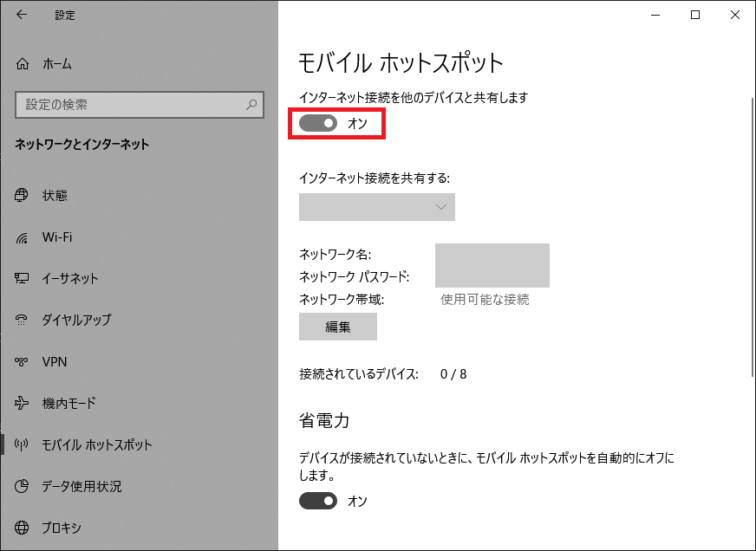Click the VPN icon in sidebar
The width and height of the screenshot is (756, 551).
point(23,362)
